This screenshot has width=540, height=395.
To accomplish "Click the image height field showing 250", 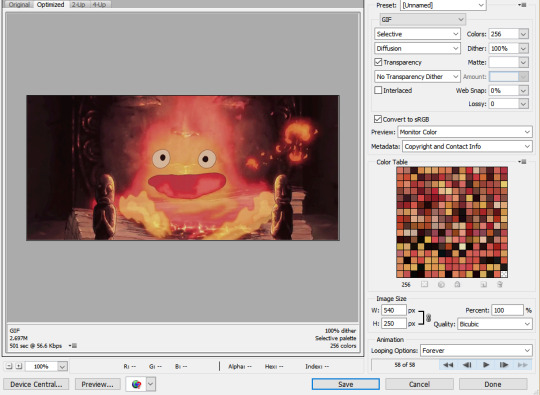I will (394, 324).
